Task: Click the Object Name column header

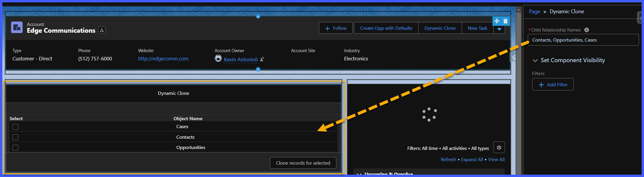Action: (x=188, y=118)
